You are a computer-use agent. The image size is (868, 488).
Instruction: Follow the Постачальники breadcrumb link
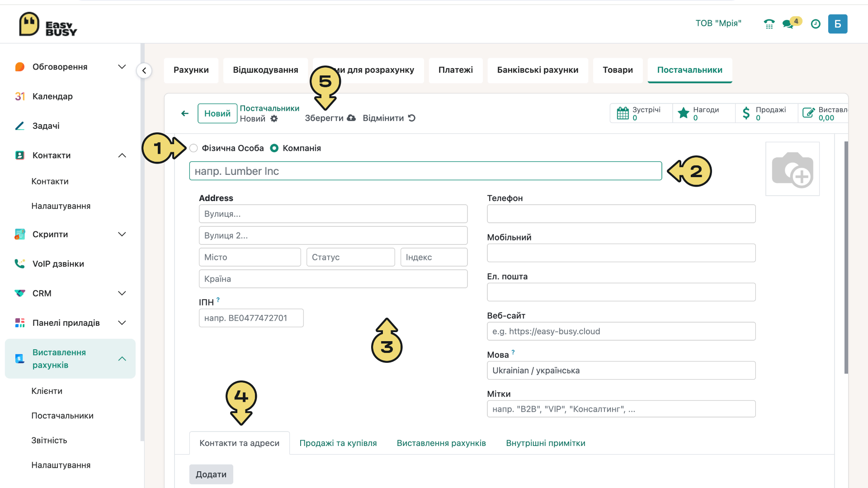[x=269, y=108]
